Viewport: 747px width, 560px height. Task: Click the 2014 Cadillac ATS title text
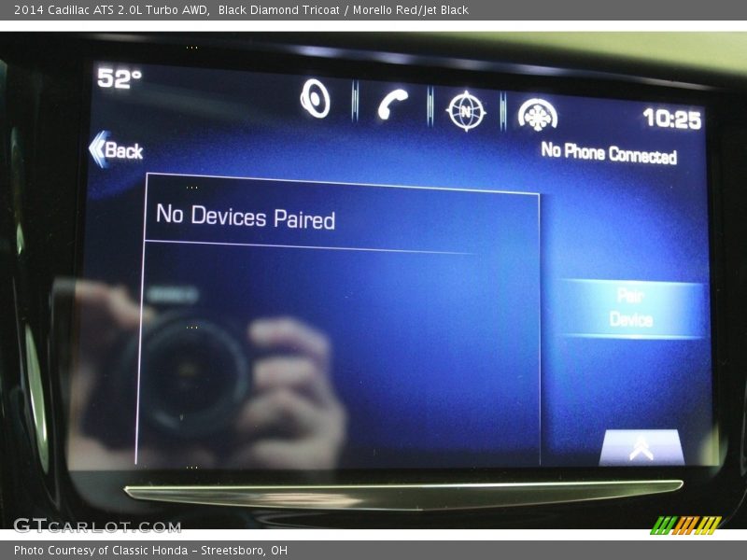[110, 10]
